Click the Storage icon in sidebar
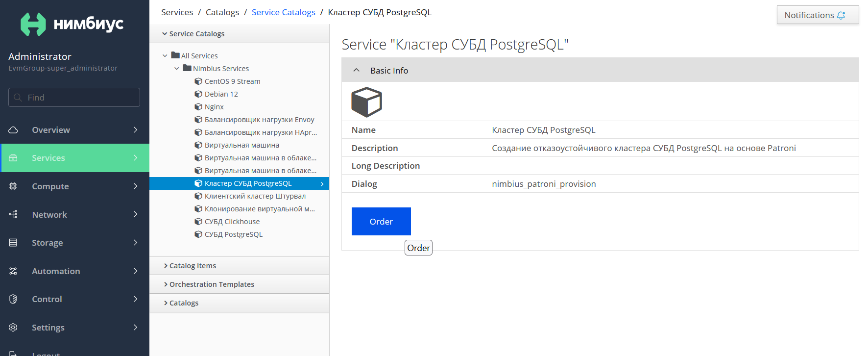Screen dimensions: 868x356 click(13, 243)
